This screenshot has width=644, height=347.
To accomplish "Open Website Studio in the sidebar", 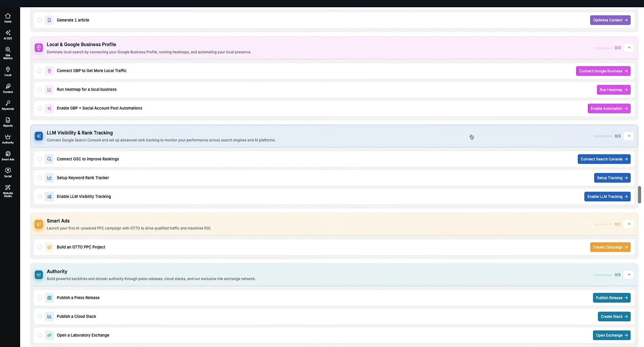I will point(8,191).
